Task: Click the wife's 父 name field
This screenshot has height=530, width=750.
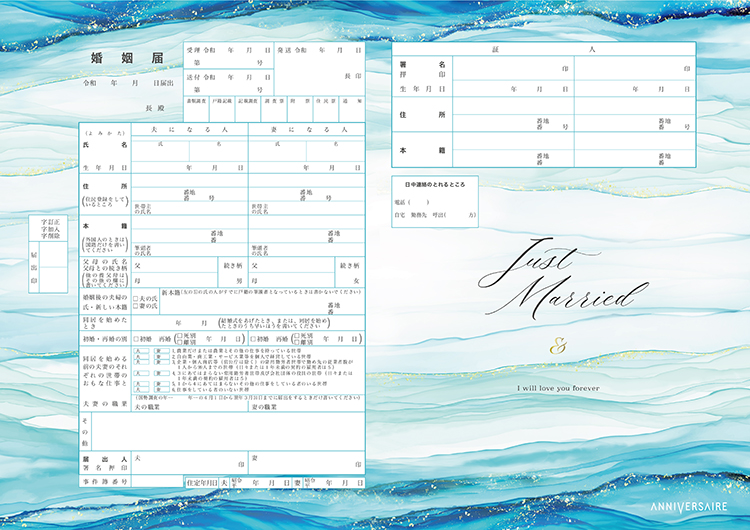Action: (x=292, y=265)
